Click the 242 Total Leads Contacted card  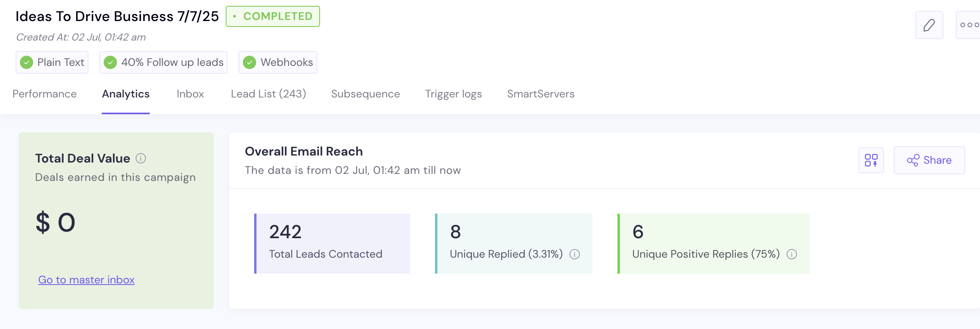pyautogui.click(x=332, y=243)
